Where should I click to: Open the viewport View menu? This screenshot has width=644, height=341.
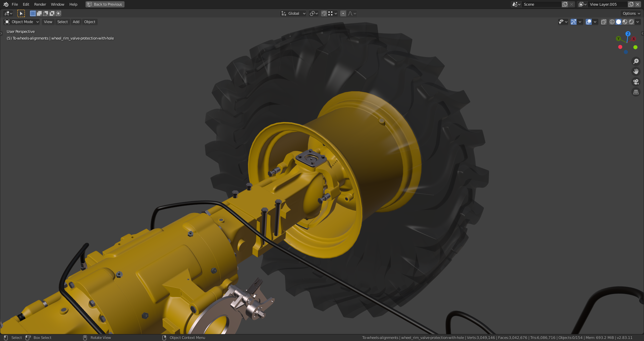pos(48,22)
